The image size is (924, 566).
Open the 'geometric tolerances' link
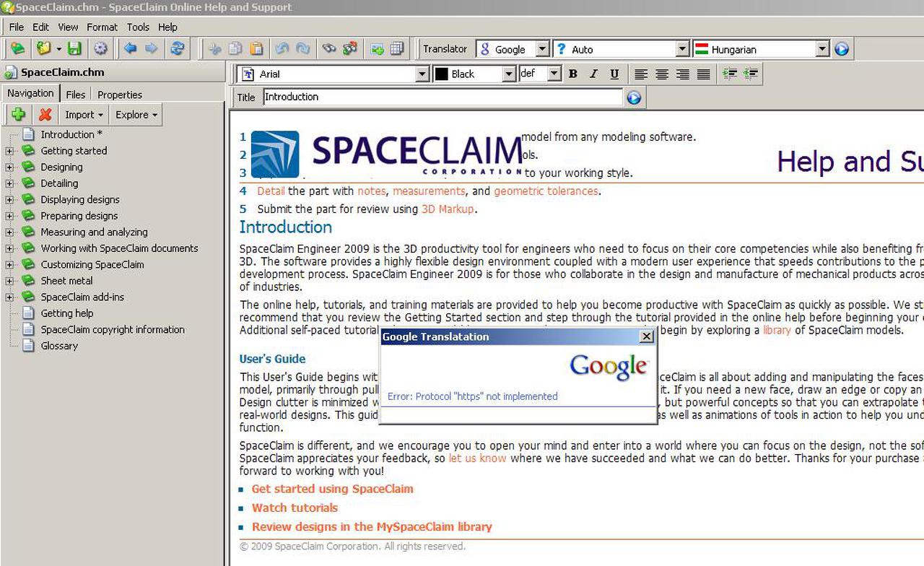pos(546,191)
